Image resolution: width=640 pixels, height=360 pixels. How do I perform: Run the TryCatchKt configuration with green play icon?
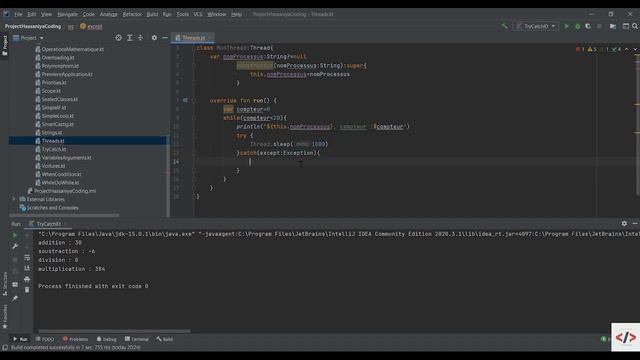coord(567,26)
